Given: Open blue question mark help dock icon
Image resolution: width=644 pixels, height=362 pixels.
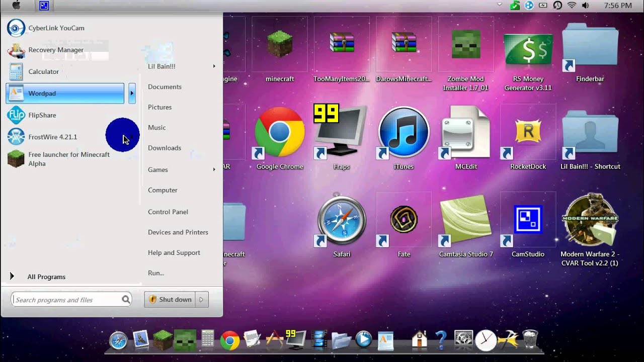Looking at the screenshot, I should pyautogui.click(x=441, y=340).
